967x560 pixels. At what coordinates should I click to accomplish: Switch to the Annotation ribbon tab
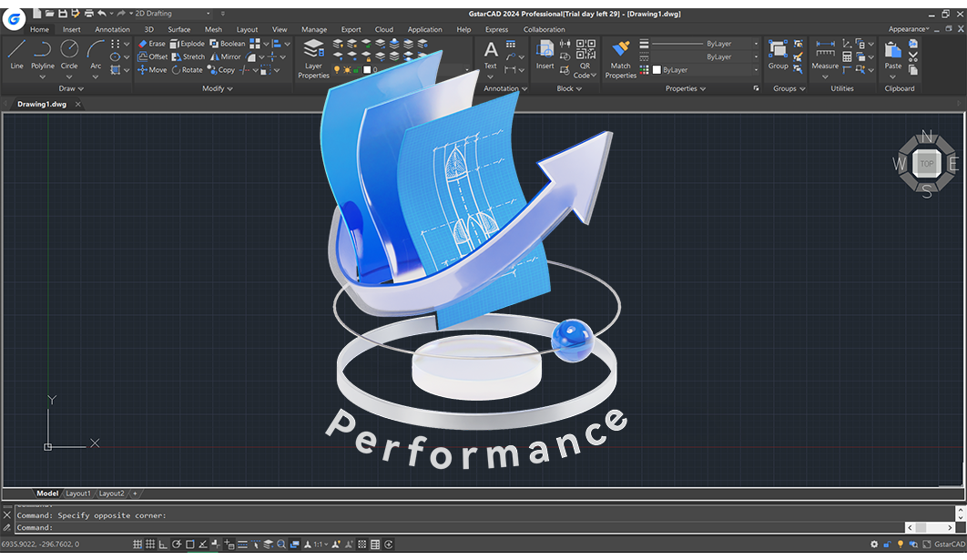point(112,29)
